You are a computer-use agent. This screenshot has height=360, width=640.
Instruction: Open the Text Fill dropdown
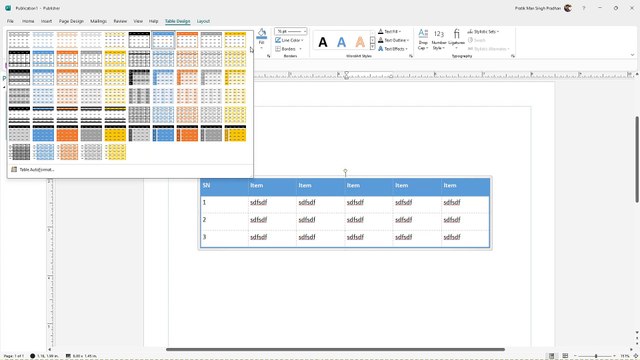click(390, 31)
